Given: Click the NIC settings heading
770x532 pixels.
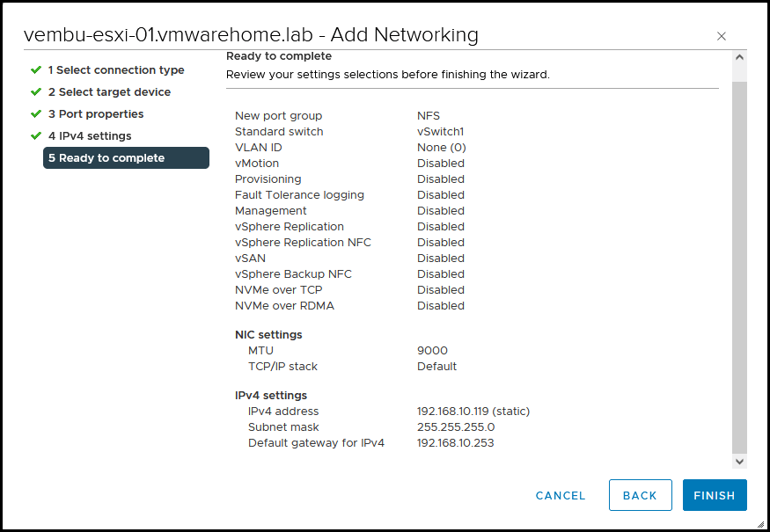Looking at the screenshot, I should coord(268,335).
